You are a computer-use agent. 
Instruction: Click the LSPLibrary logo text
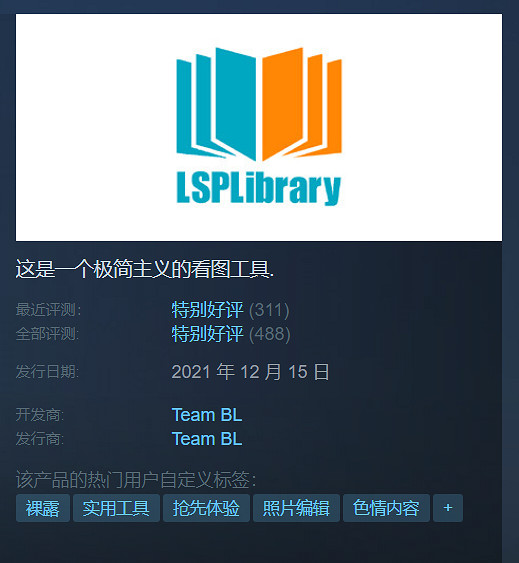(259, 188)
